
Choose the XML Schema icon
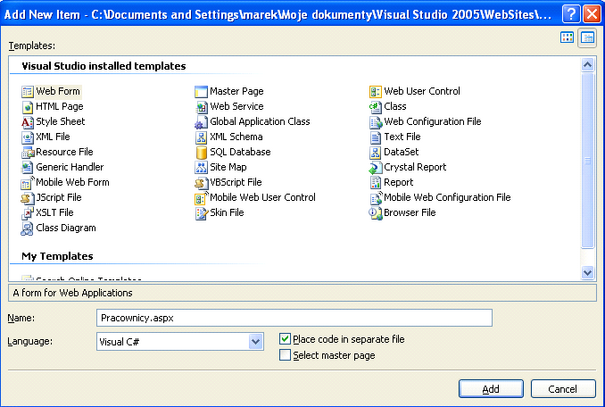click(x=201, y=137)
